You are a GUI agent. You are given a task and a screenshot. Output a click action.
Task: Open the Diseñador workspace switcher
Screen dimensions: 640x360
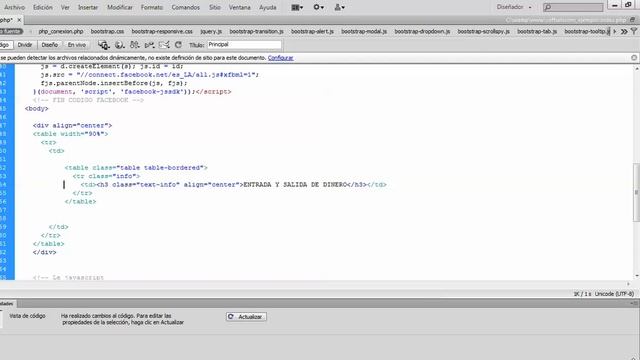514,7
